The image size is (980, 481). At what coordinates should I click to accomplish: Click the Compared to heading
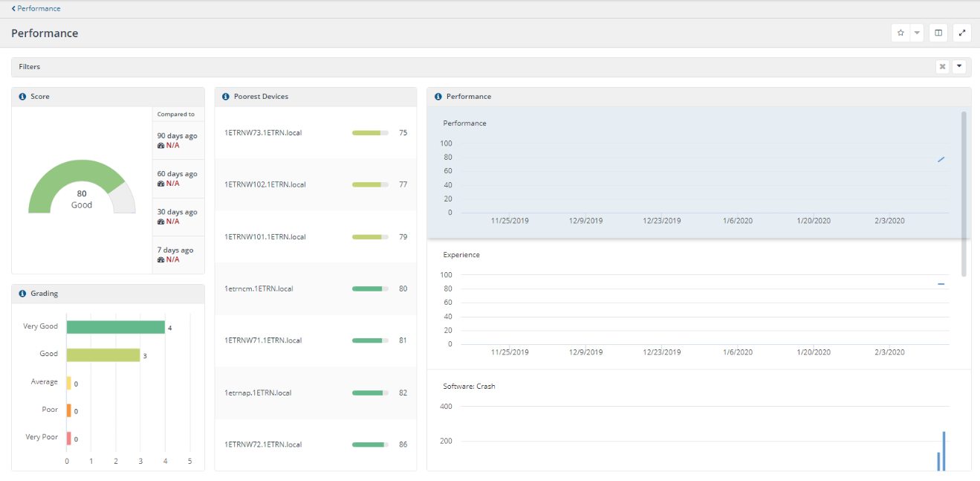[176, 114]
